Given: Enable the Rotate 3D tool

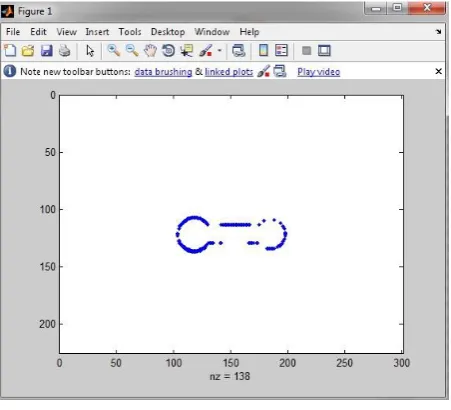Looking at the screenshot, I should (x=168, y=51).
